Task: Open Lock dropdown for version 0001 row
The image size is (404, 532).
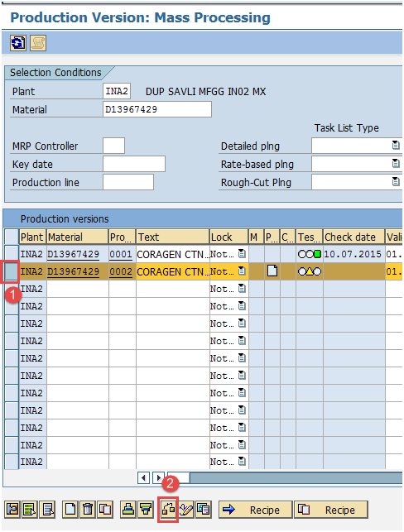Action: point(242,254)
